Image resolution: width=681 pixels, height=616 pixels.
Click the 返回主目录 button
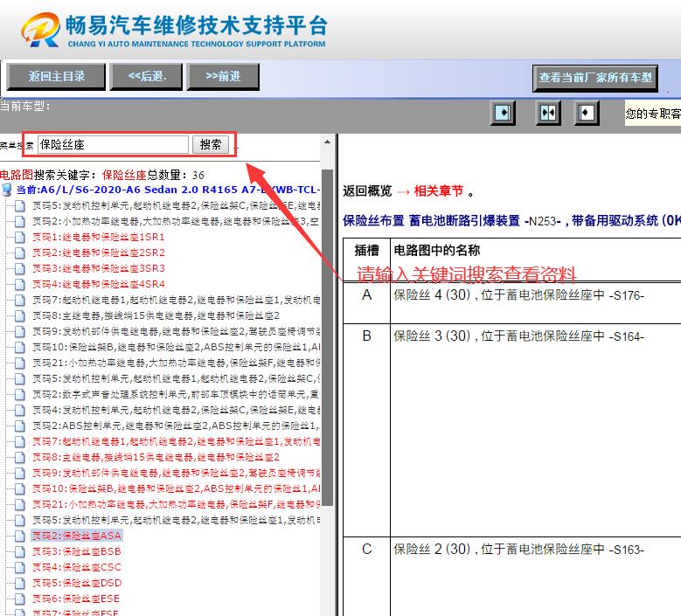coord(56,76)
